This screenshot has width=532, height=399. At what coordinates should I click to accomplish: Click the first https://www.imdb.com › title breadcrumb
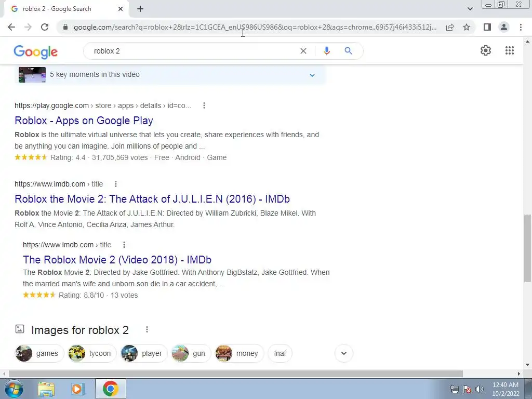[59, 184]
